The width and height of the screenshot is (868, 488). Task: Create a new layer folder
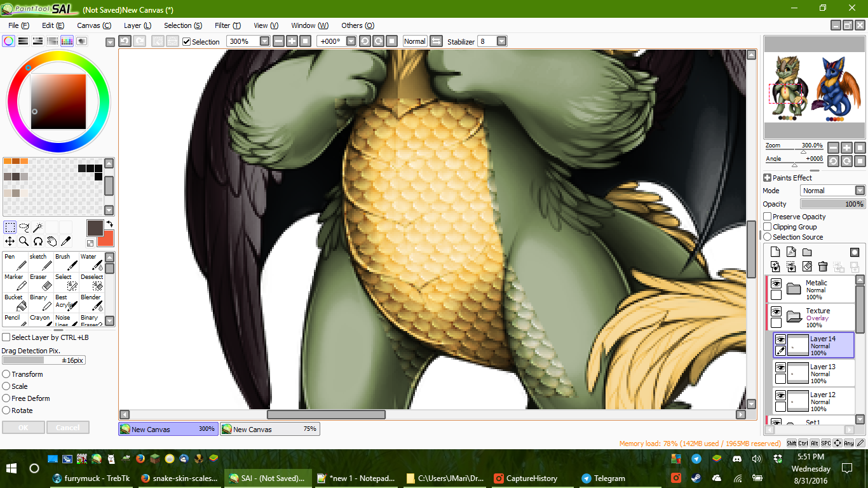click(807, 252)
